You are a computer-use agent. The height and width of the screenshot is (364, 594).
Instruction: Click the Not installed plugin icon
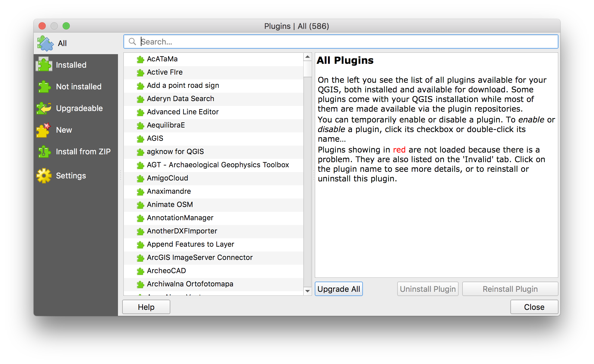(x=44, y=87)
